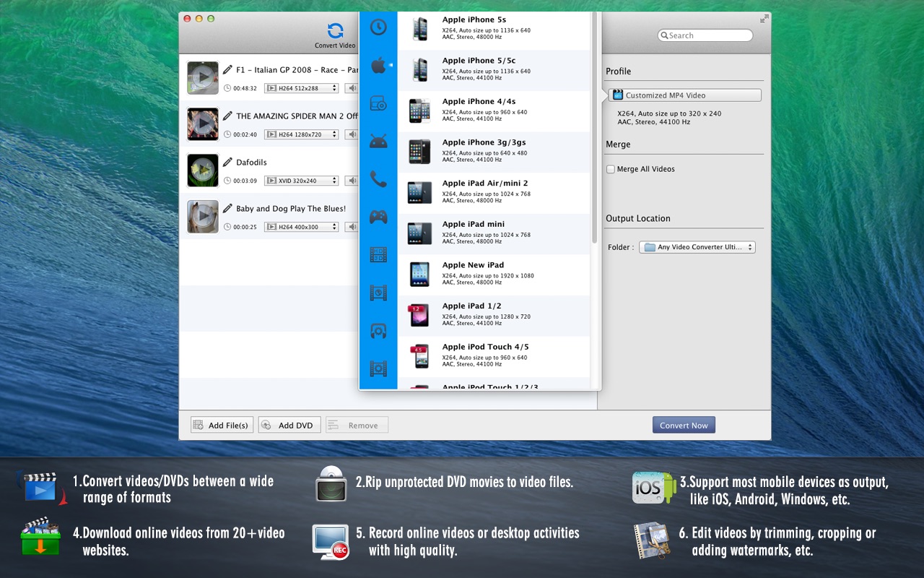Click the green window zoom button
The width and height of the screenshot is (924, 578).
[212, 19]
